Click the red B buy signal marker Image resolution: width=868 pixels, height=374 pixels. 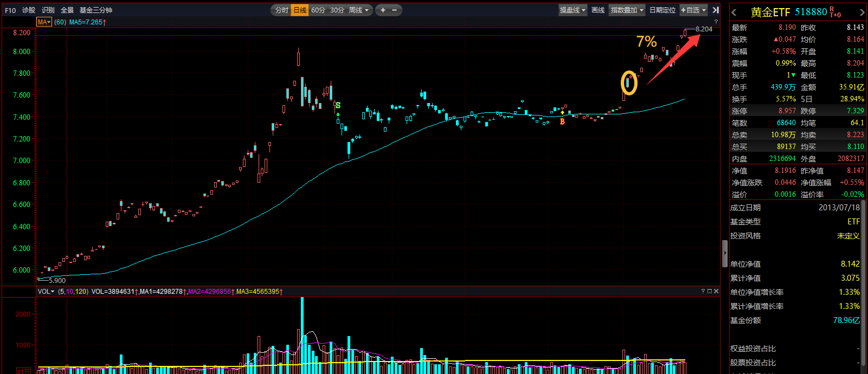pyautogui.click(x=562, y=121)
